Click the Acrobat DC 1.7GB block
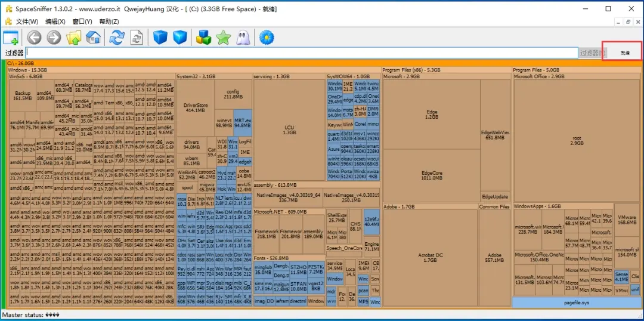This screenshot has width=644, height=321. click(431, 257)
